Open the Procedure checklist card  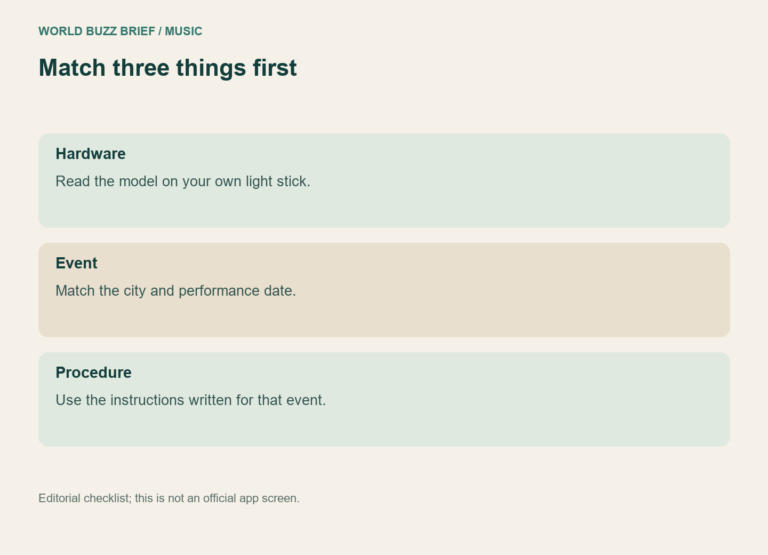coord(384,399)
